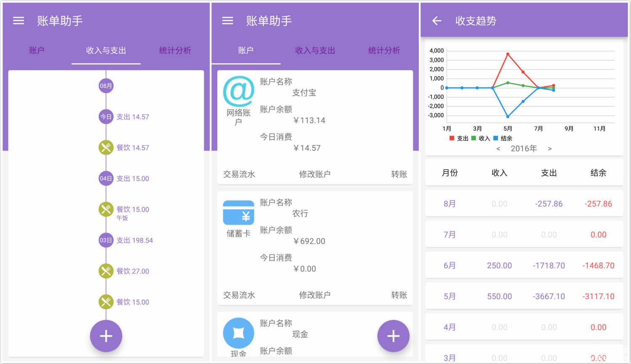Click 修改账户 for the 农行 account
631x364 pixels.
[x=315, y=295]
